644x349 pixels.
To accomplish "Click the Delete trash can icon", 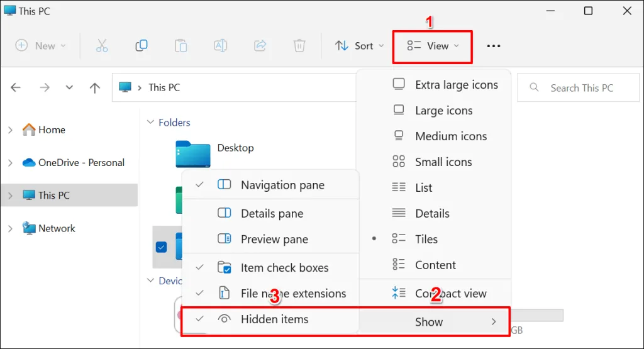I will [x=299, y=46].
